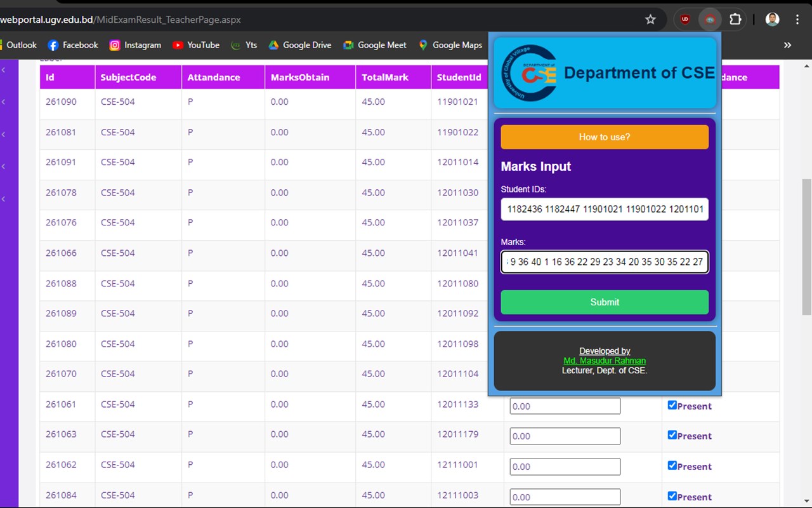Click marks field for student 12011179
Viewport: 812px width, 508px height.
click(x=565, y=436)
